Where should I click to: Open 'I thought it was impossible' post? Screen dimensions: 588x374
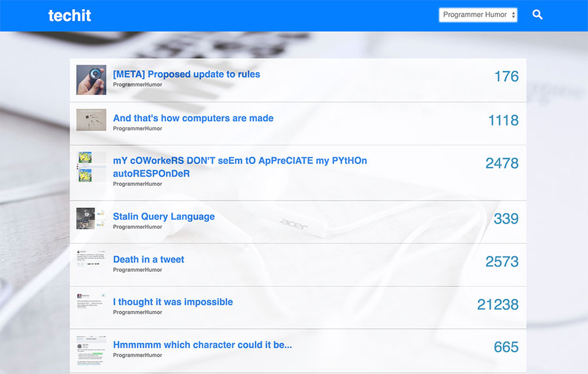pyautogui.click(x=172, y=302)
